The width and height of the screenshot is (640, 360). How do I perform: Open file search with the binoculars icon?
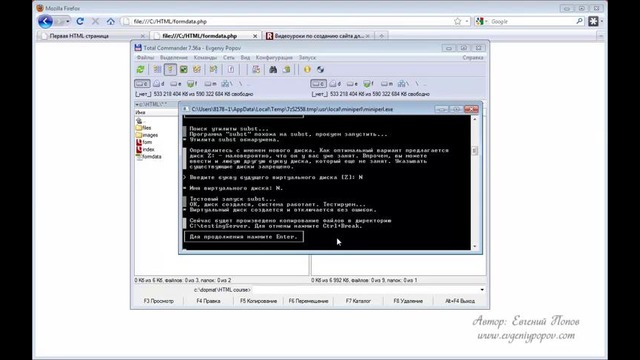(x=273, y=69)
